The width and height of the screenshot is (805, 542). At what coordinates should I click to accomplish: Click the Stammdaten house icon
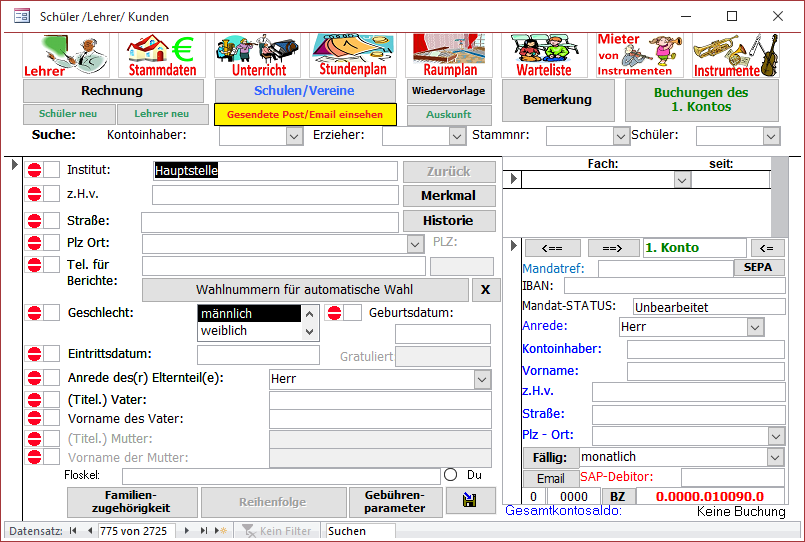161,55
